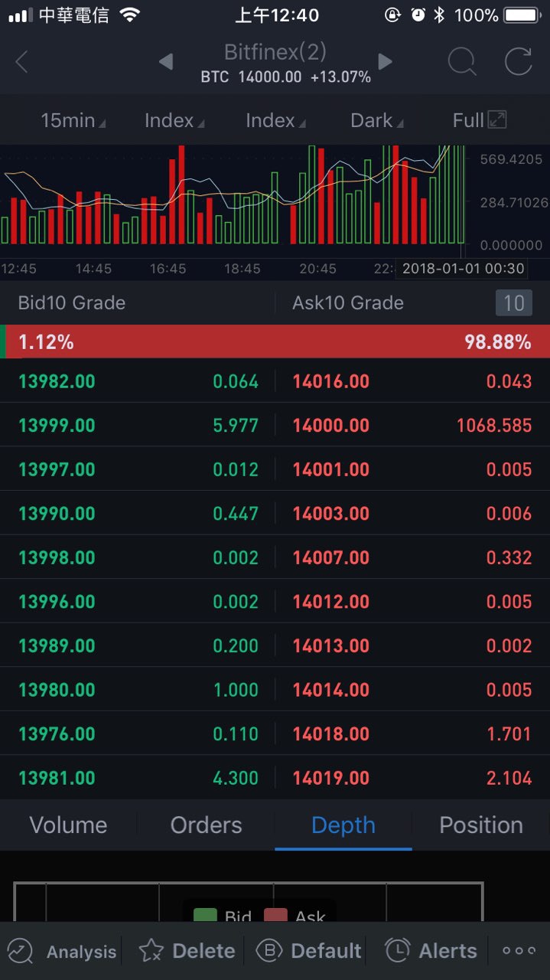Open the first Index dropdown
Image resolution: width=550 pixels, height=980 pixels.
(x=174, y=120)
